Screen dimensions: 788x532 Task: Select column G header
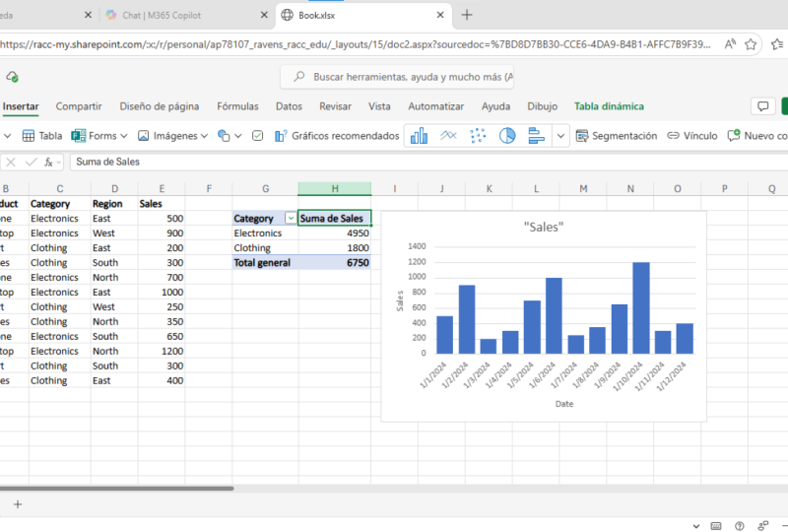tap(265, 189)
